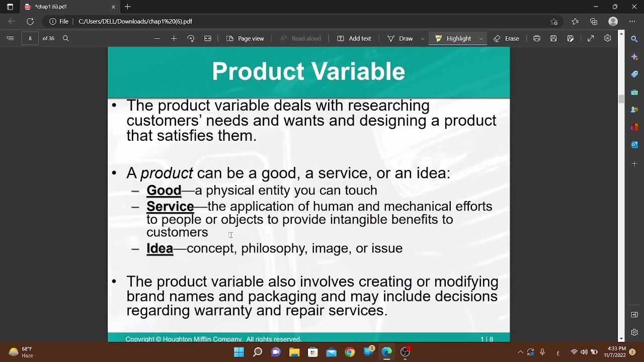Print the PDF document
Viewport: 644px width, 362px height.
[x=537, y=38]
